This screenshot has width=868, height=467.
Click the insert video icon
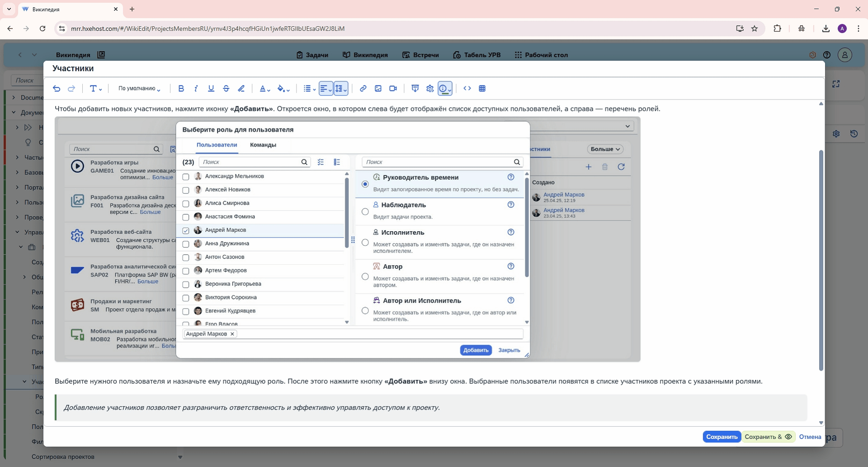tap(393, 89)
